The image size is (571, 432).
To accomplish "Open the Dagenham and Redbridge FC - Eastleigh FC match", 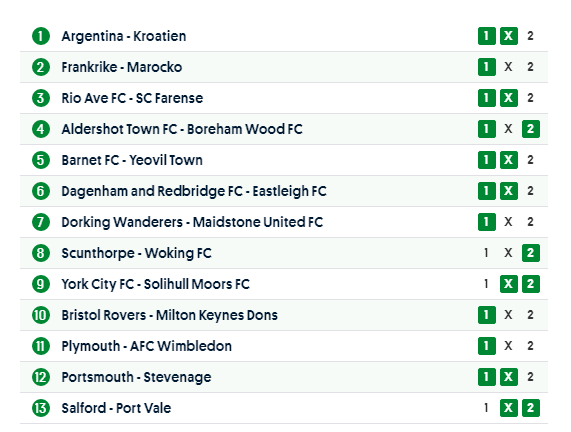I will click(194, 191).
